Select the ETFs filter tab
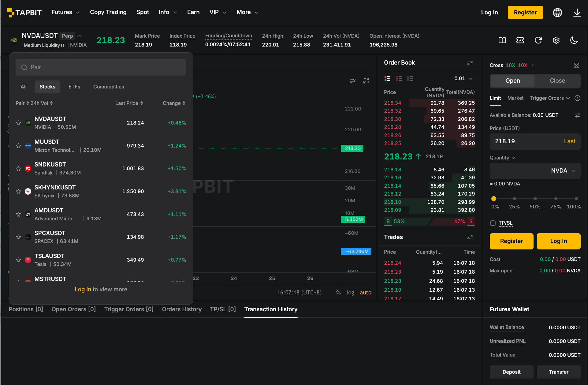 tap(74, 87)
